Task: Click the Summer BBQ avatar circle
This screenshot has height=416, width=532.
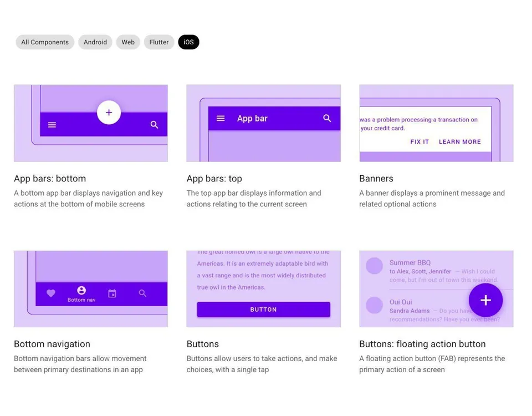Action: coord(374,266)
